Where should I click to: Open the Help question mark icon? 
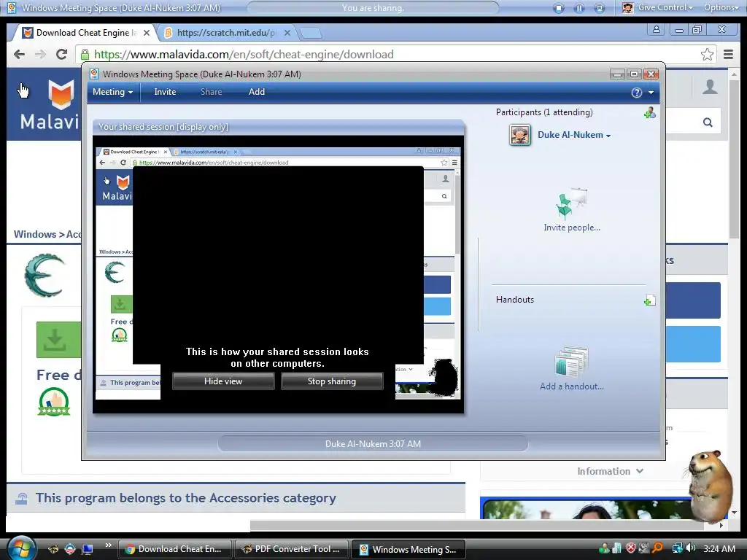[x=636, y=93]
